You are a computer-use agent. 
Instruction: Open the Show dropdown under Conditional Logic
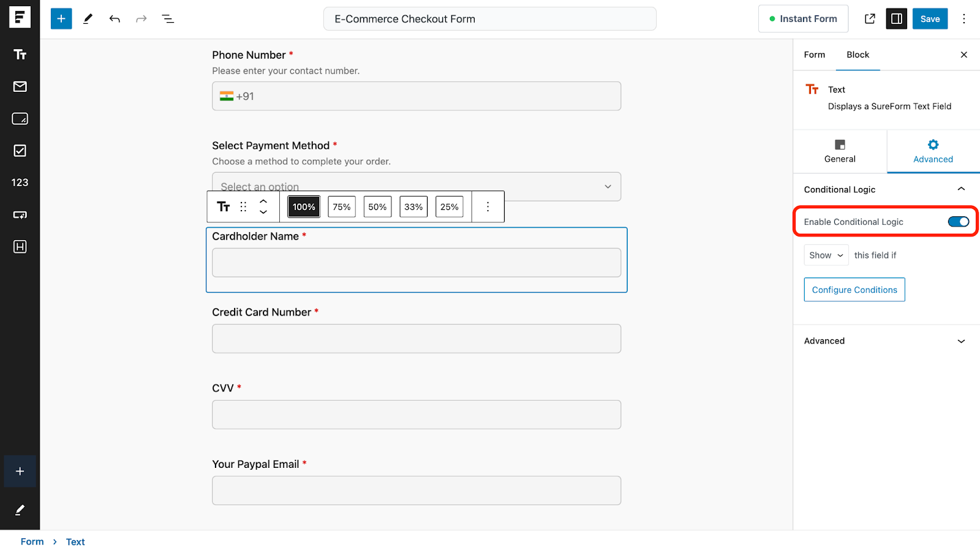click(826, 255)
